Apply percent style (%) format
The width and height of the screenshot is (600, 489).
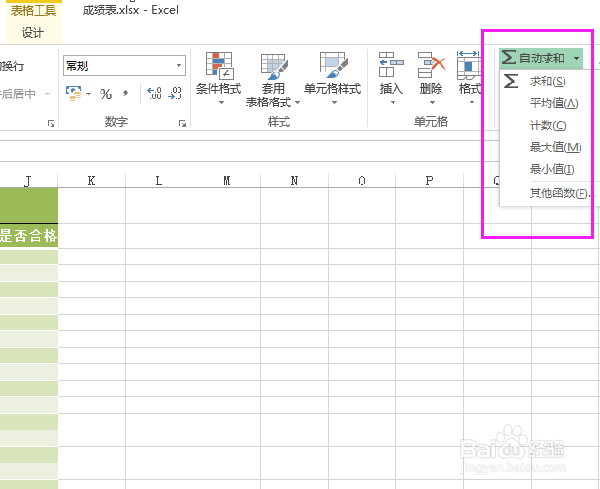tap(106, 94)
